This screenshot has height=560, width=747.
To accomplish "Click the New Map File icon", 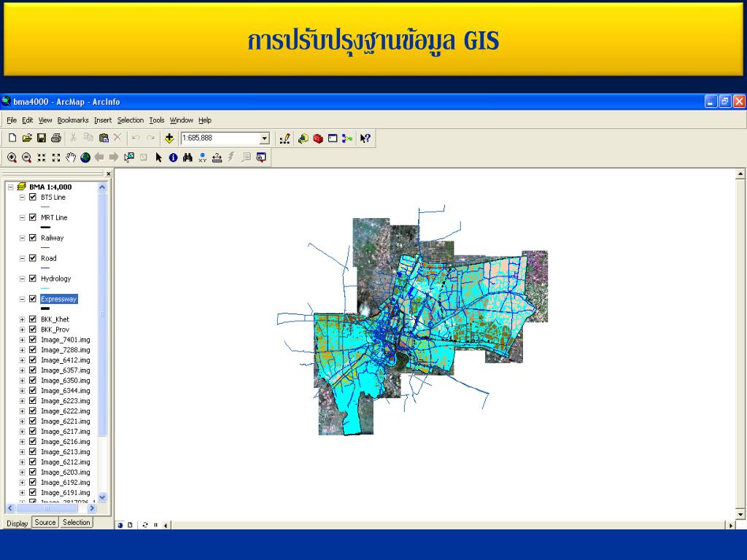I will tap(12, 138).
